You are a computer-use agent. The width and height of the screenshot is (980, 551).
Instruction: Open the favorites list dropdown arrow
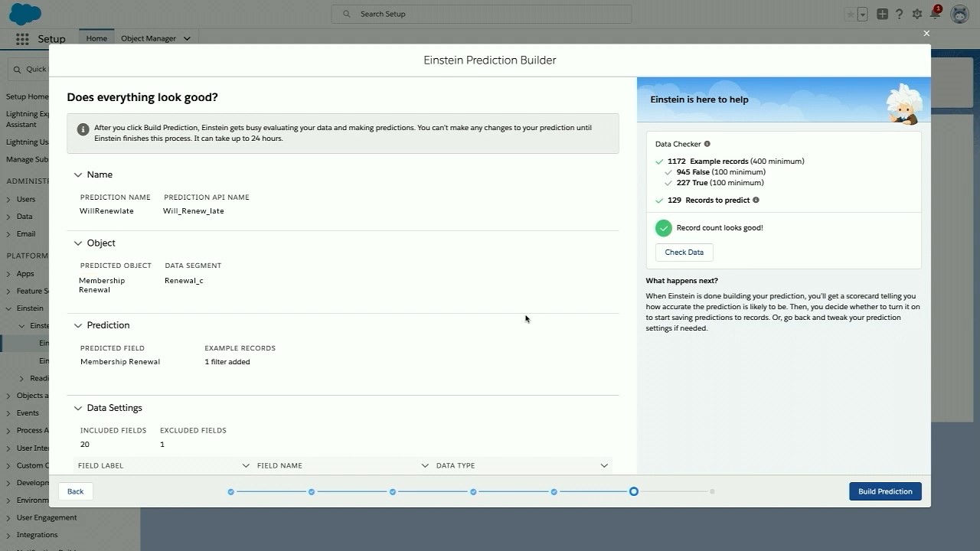(x=862, y=14)
